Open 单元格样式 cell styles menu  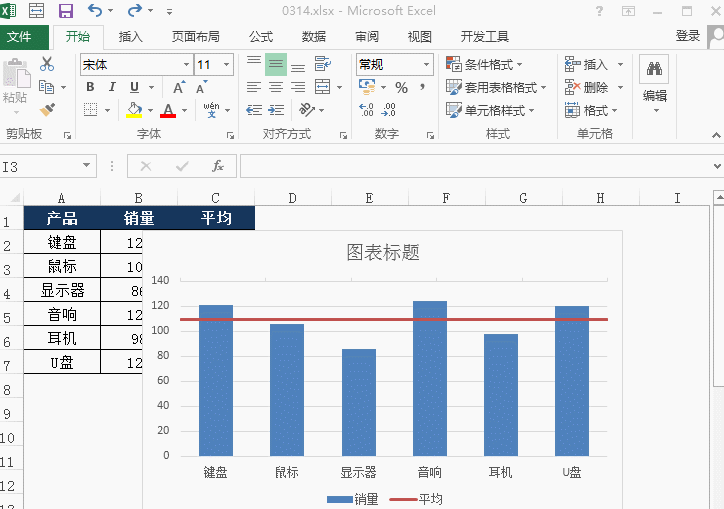pyautogui.click(x=490, y=110)
